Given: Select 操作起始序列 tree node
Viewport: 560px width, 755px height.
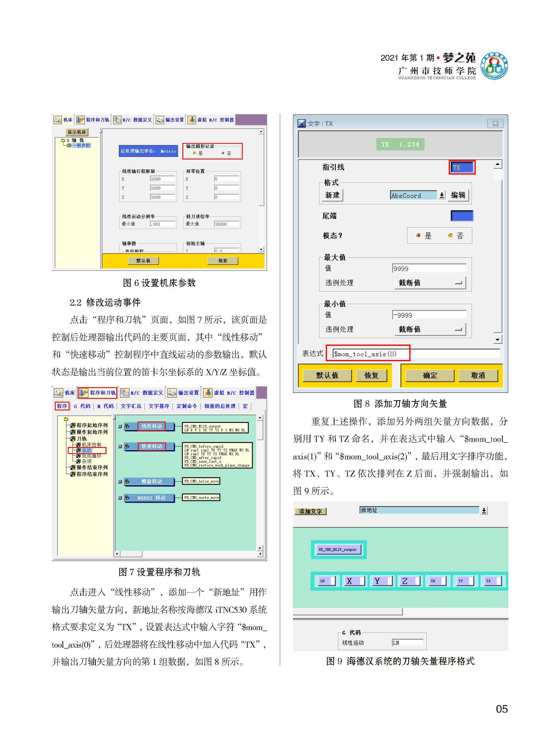Looking at the screenshot, I should coord(89,432).
